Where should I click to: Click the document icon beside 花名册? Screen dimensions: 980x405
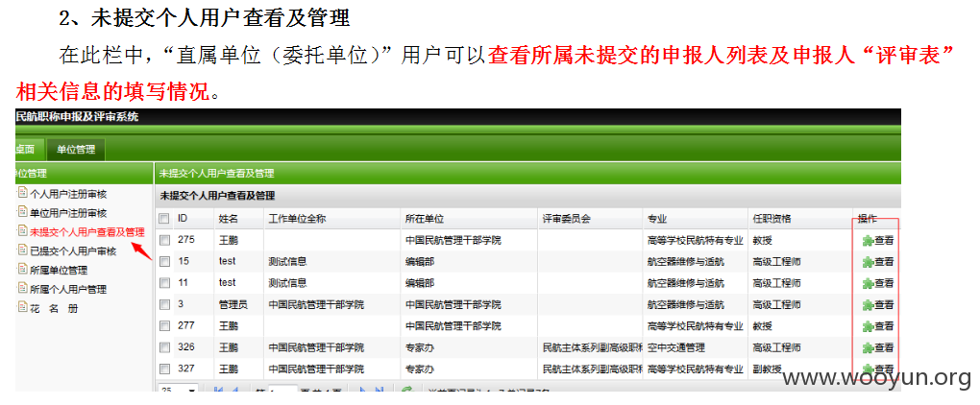pos(22,308)
